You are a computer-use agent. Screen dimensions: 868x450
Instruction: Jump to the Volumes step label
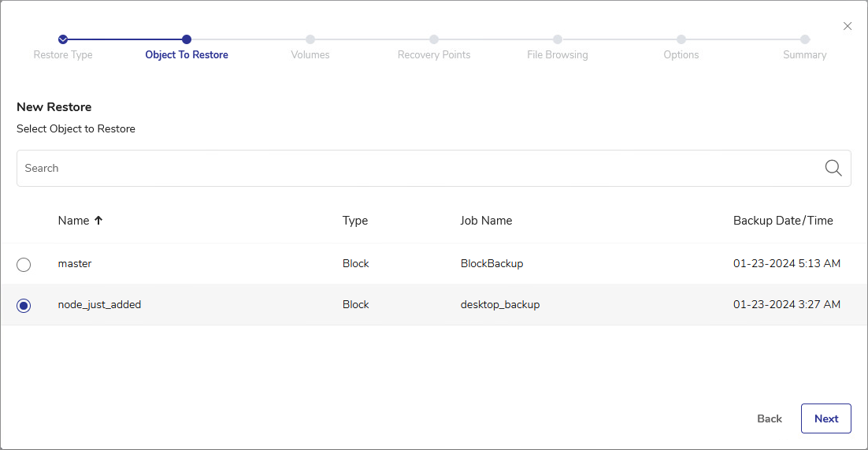click(310, 54)
